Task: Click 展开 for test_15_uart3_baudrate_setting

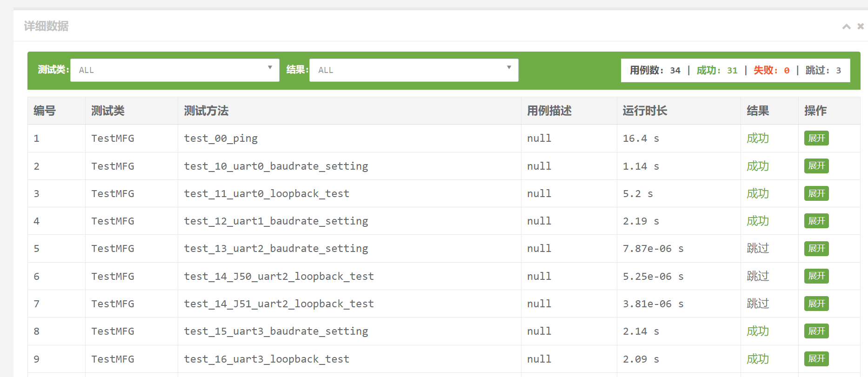Action: (816, 331)
